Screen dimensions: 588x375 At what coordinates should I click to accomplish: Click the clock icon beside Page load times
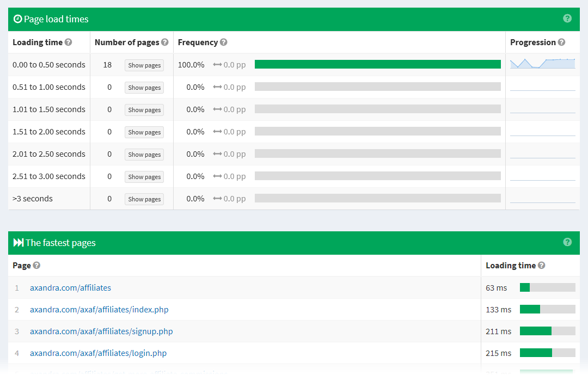click(x=18, y=19)
